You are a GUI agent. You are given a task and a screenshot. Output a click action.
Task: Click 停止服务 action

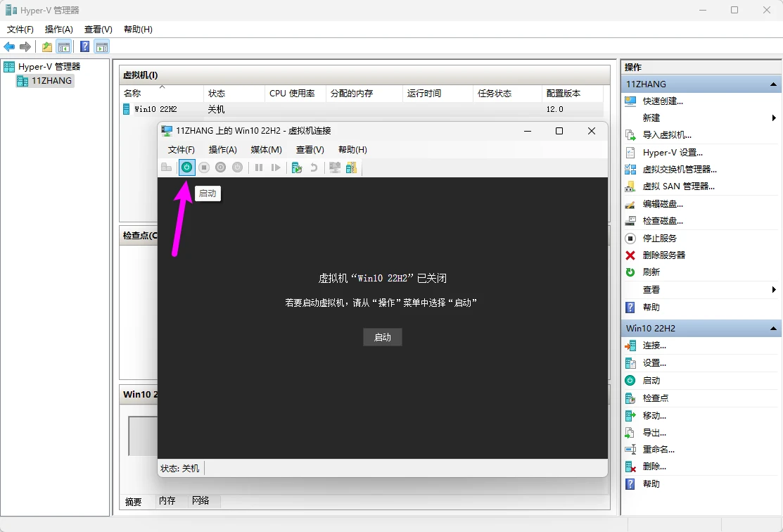(x=659, y=239)
